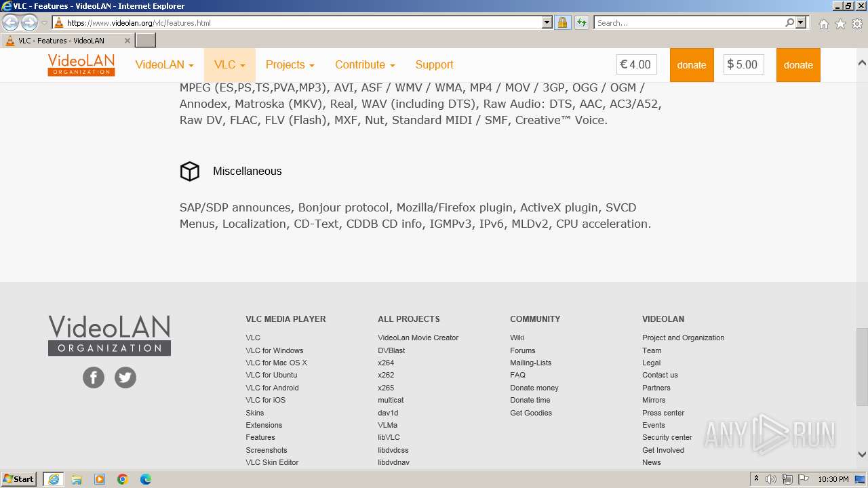This screenshot has width=868, height=488.
Task: Open VideoLAN Facebook page icon
Action: pos(94,378)
